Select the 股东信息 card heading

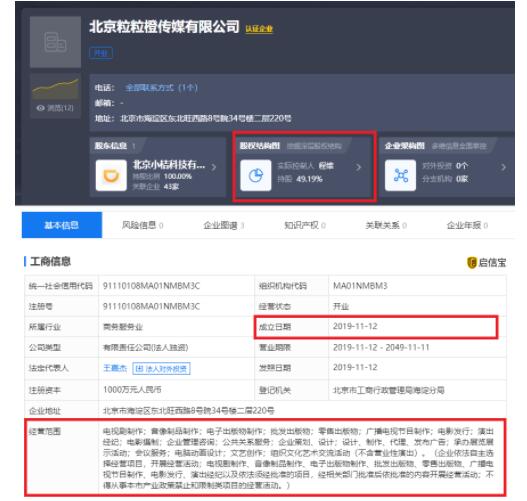pyautogui.click(x=110, y=145)
